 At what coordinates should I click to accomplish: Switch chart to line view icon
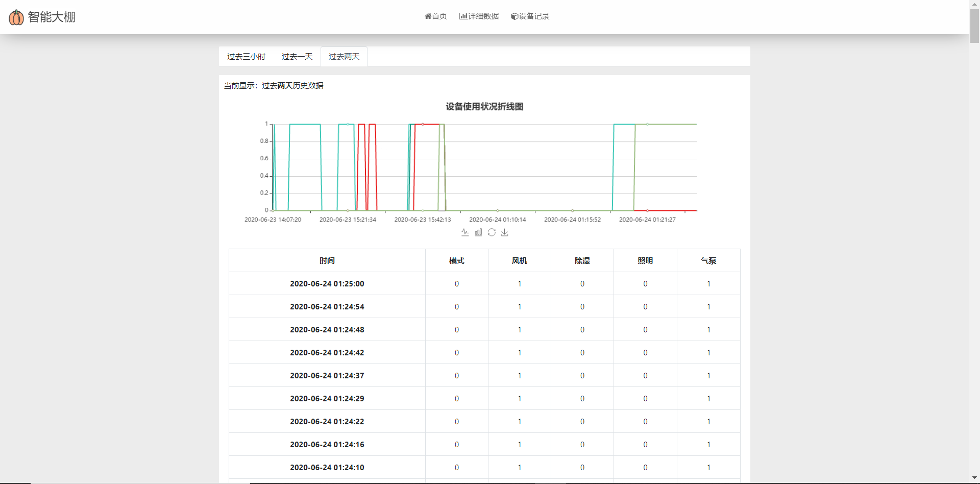(465, 232)
